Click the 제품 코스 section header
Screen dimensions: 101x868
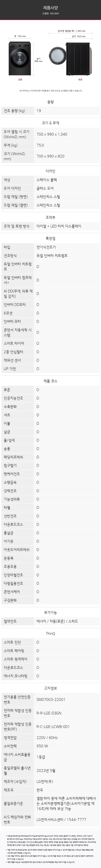point(50,381)
